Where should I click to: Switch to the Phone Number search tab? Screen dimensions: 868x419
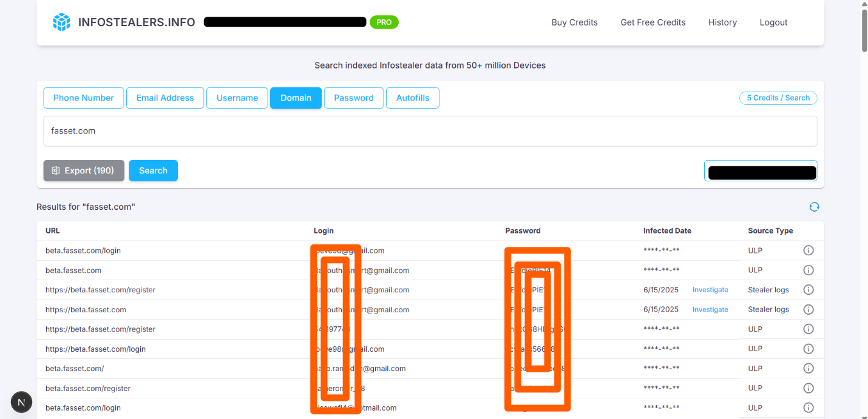coord(84,98)
